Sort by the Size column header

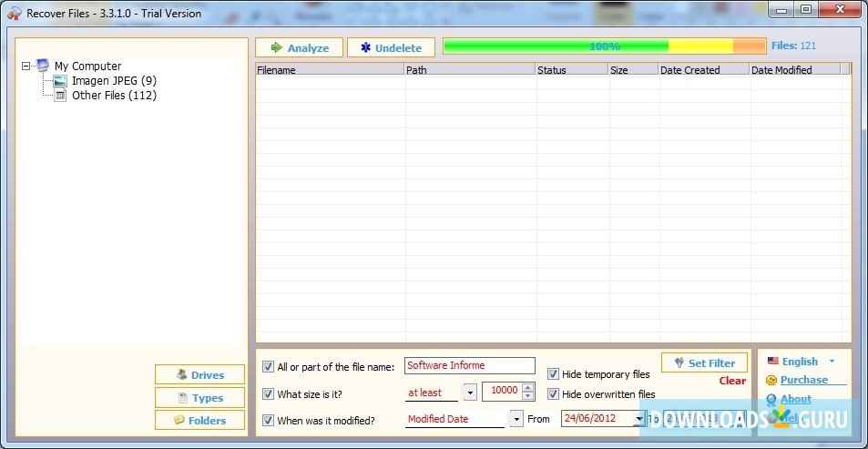pos(633,70)
